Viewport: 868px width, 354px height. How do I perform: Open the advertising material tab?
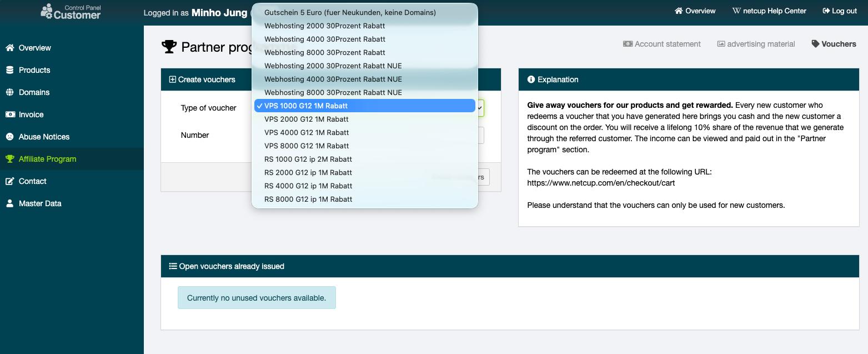point(756,44)
